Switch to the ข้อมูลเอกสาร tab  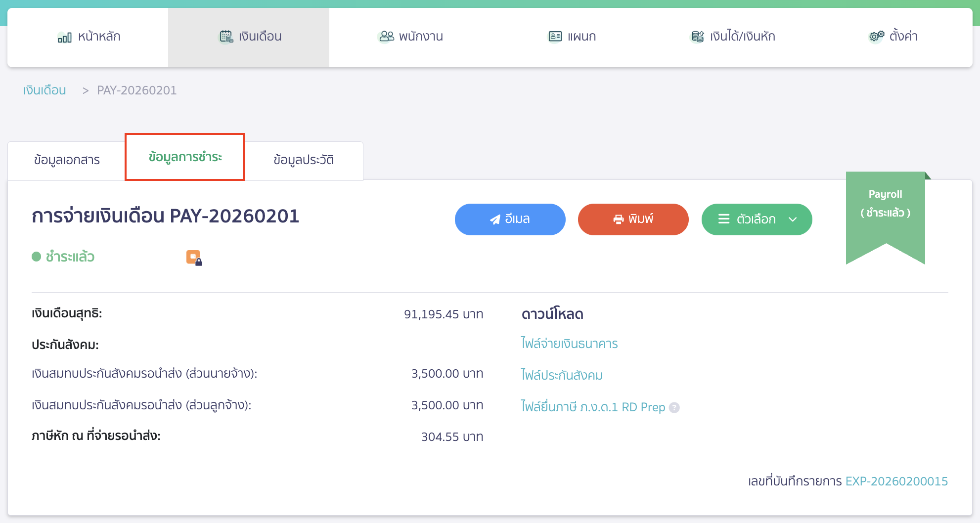[x=66, y=160]
